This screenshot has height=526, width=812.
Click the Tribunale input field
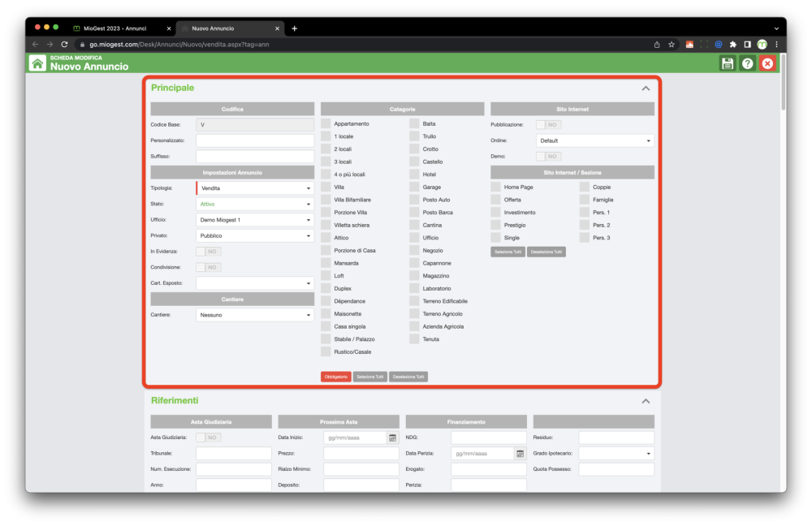tap(234, 454)
